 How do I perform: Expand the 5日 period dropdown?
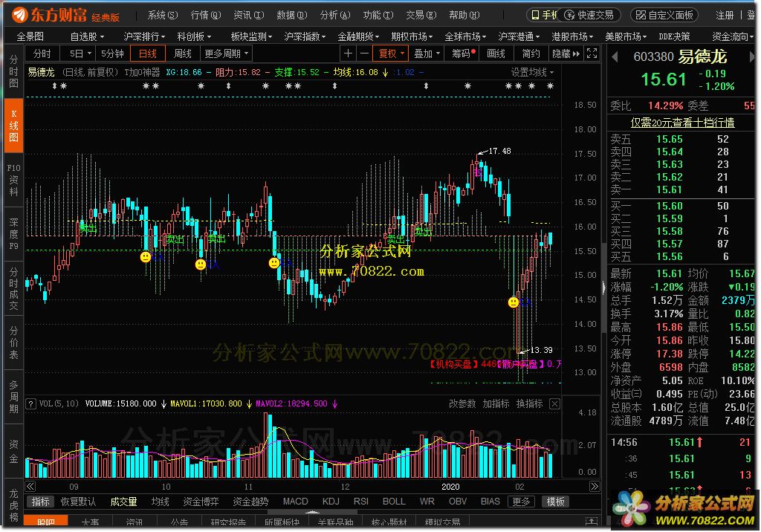[80, 53]
